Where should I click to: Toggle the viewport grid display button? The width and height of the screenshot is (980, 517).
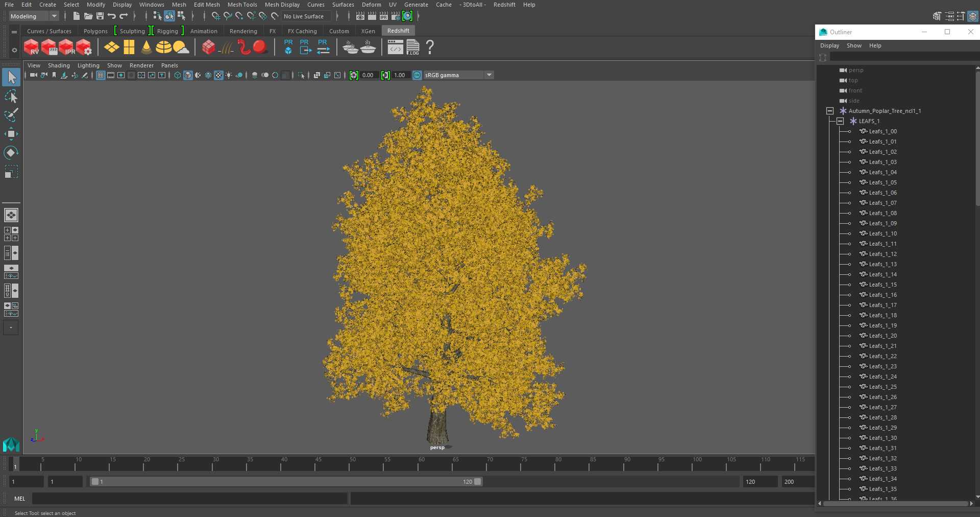tap(101, 75)
